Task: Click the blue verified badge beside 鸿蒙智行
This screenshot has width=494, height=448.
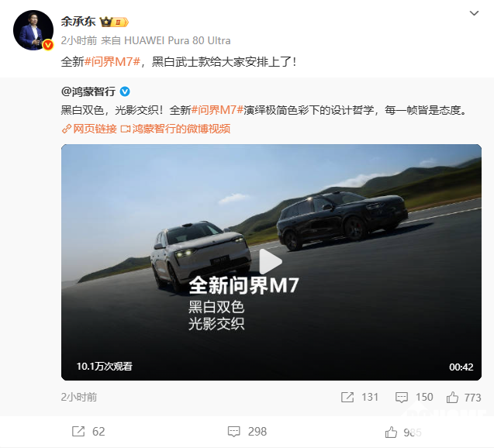Action: (125, 91)
